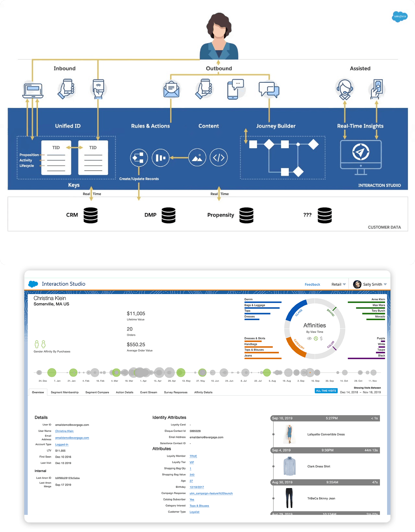Click the DMP database icon
Screen dimensions: 415x532
coord(168,215)
